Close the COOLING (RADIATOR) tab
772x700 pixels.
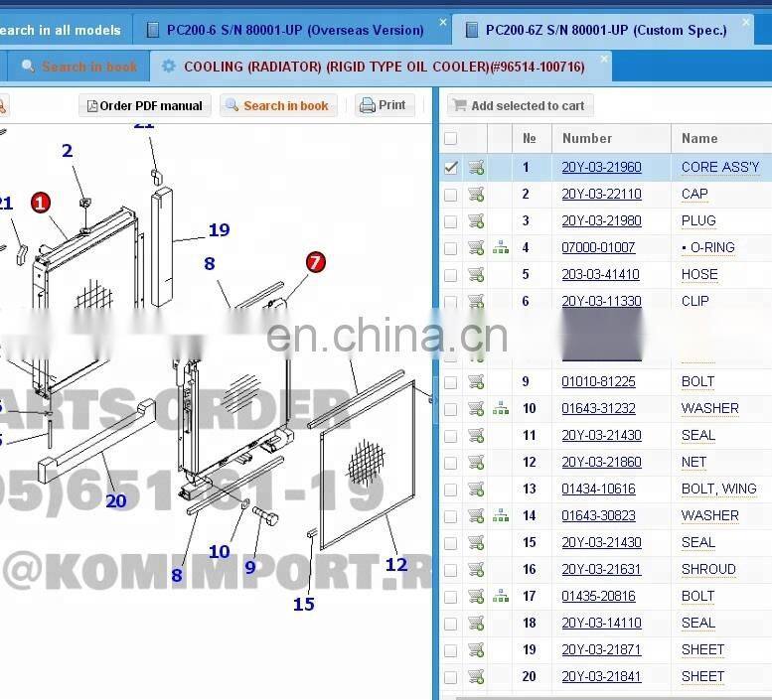click(x=604, y=59)
